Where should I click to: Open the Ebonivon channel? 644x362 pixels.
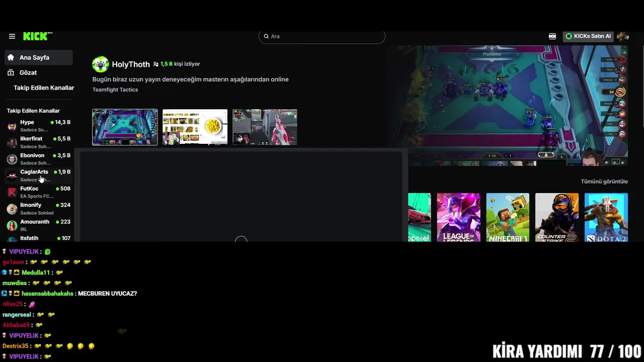coord(39,159)
